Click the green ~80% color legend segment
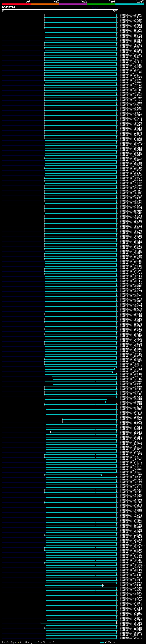Screen dimensions: 146x644 click(x=101, y=4)
